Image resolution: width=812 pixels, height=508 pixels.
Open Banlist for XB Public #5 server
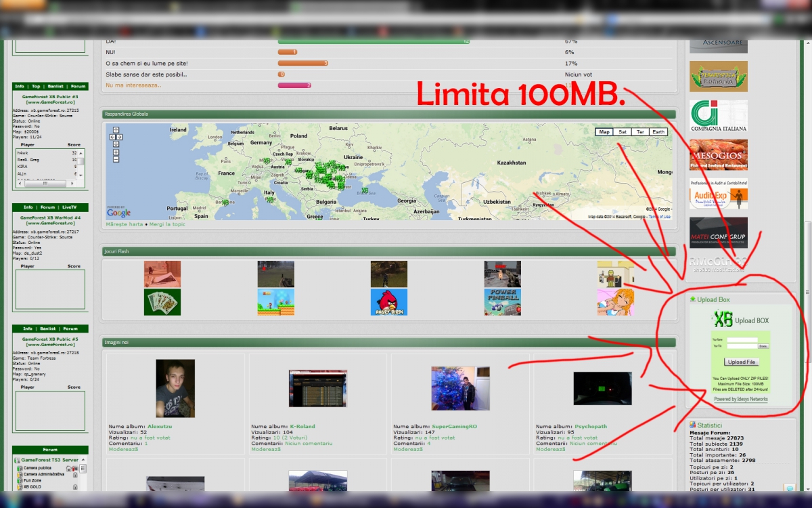[x=47, y=329]
